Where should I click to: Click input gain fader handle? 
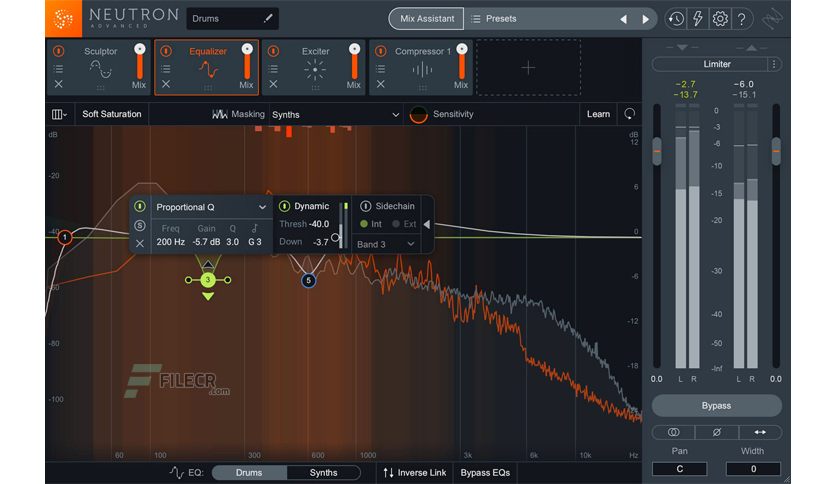point(657,151)
